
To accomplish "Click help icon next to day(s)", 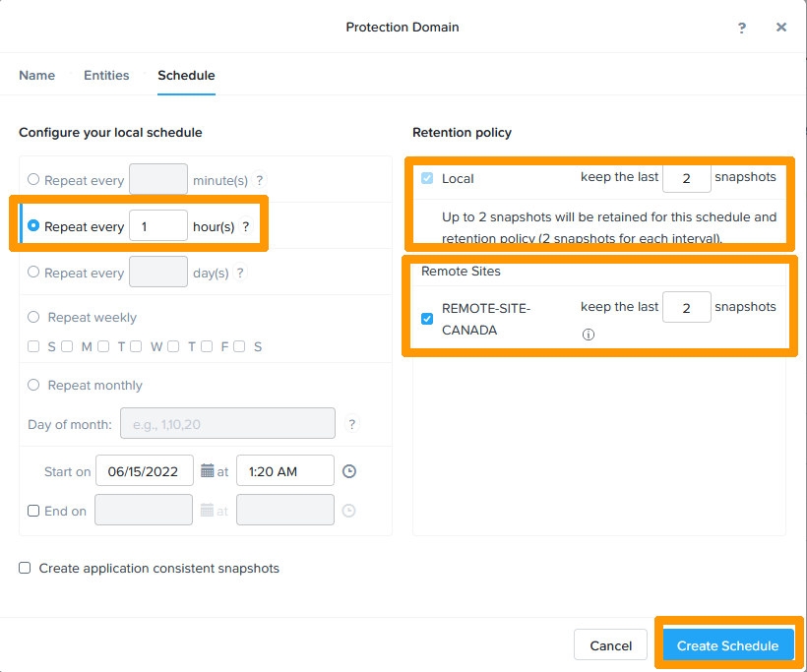I will [x=240, y=273].
